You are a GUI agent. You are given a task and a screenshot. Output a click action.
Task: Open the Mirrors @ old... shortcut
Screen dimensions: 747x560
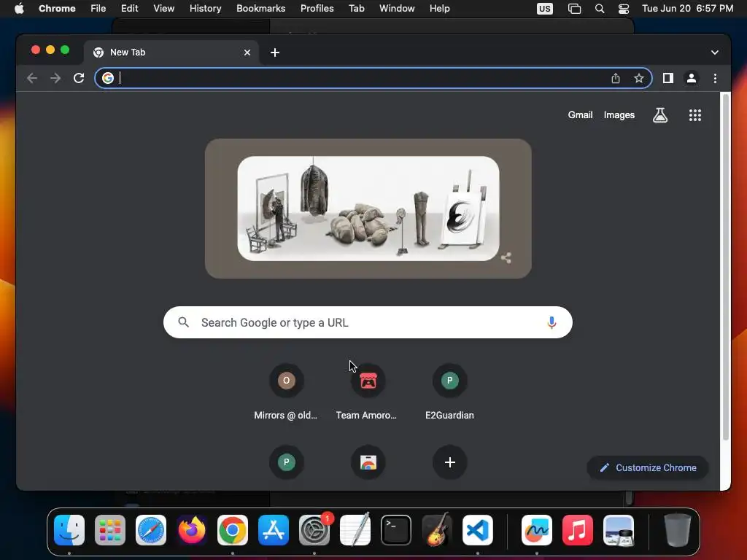(286, 392)
